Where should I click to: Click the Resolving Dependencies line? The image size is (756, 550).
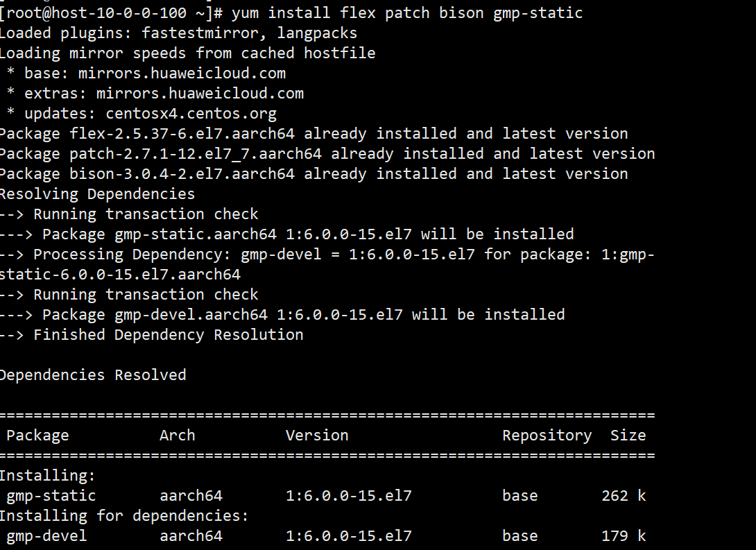tap(97, 194)
